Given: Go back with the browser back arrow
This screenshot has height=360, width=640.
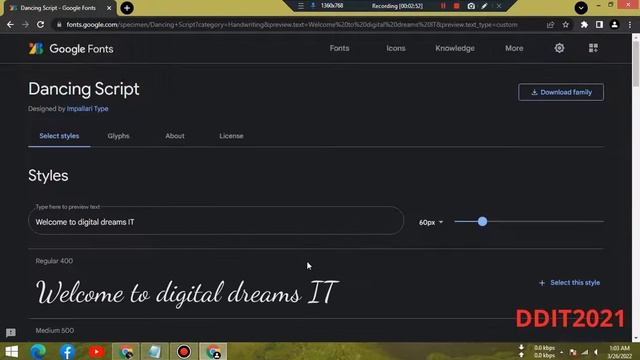Looking at the screenshot, I should (x=10, y=24).
